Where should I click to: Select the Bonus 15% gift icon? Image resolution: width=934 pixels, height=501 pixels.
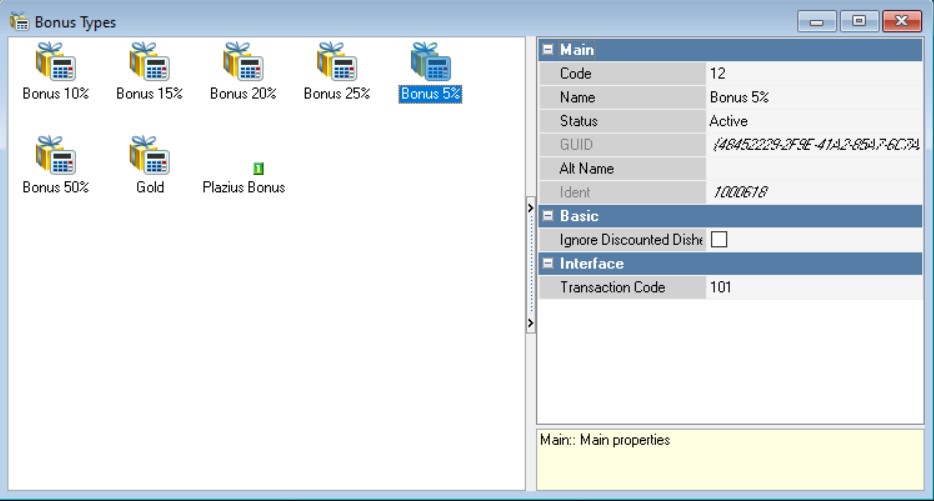(x=149, y=62)
